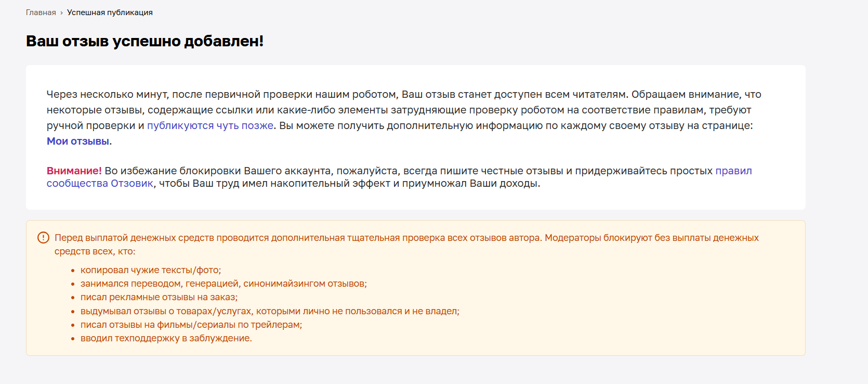This screenshot has width=868, height=384.
Task: Click the red Внимание! label
Action: 74,171
